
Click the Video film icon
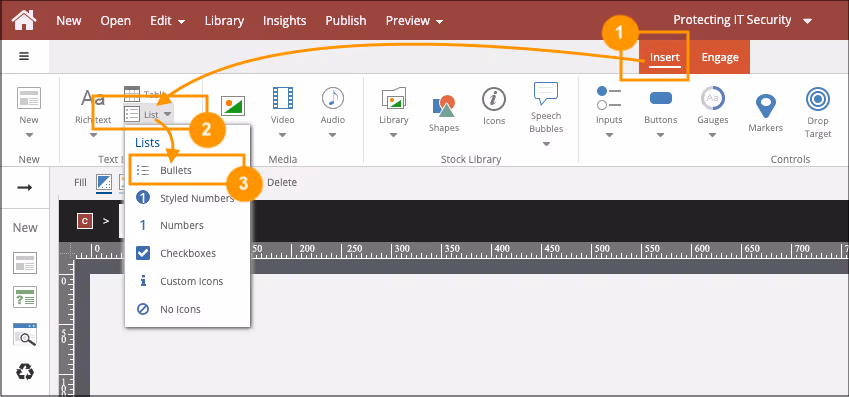(283, 98)
